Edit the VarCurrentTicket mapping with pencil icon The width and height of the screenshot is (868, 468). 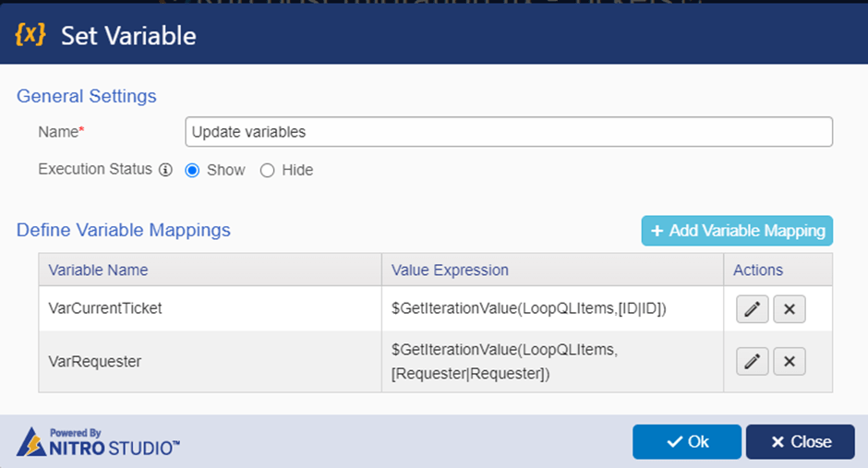752,308
